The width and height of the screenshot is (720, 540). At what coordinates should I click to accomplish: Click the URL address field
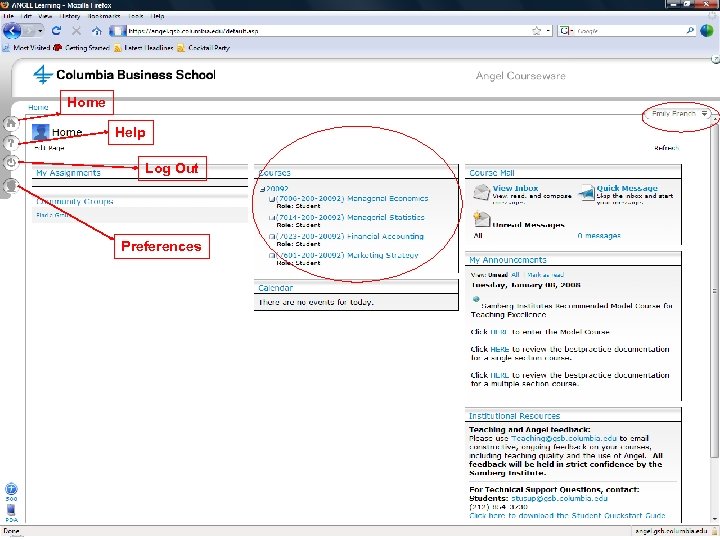(x=328, y=31)
